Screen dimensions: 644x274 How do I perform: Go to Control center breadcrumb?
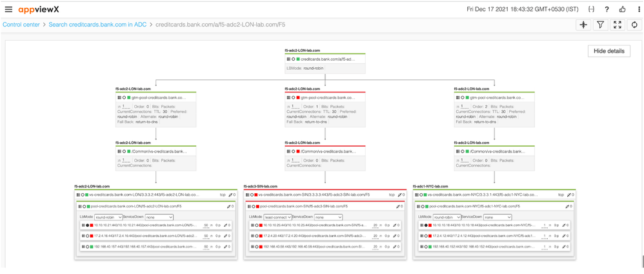click(21, 25)
